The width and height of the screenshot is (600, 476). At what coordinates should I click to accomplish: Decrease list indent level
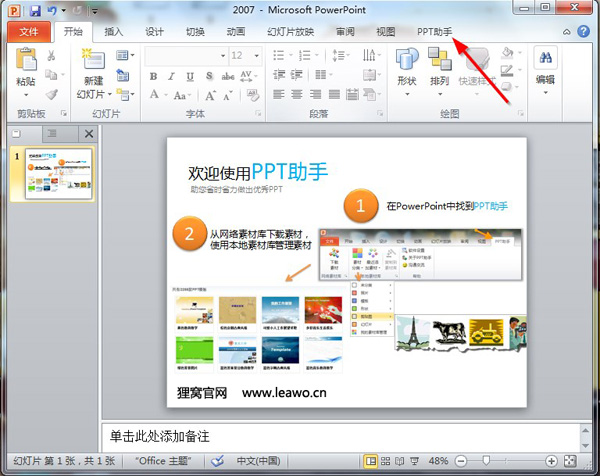tap(279, 75)
